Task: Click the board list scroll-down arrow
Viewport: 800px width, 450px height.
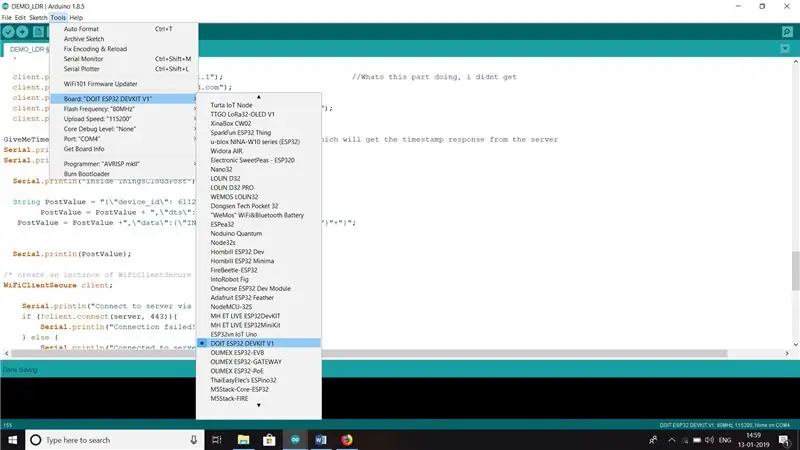Action: 259,405
